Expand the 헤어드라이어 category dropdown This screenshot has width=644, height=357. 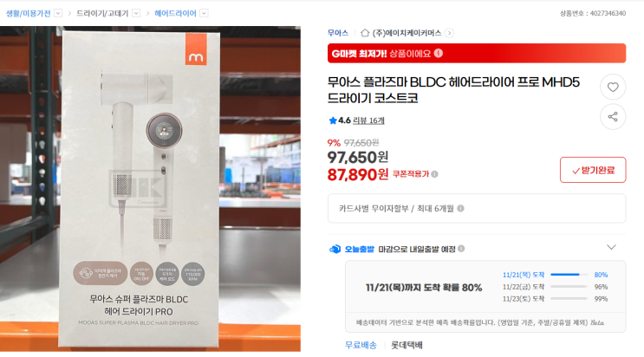click(205, 13)
